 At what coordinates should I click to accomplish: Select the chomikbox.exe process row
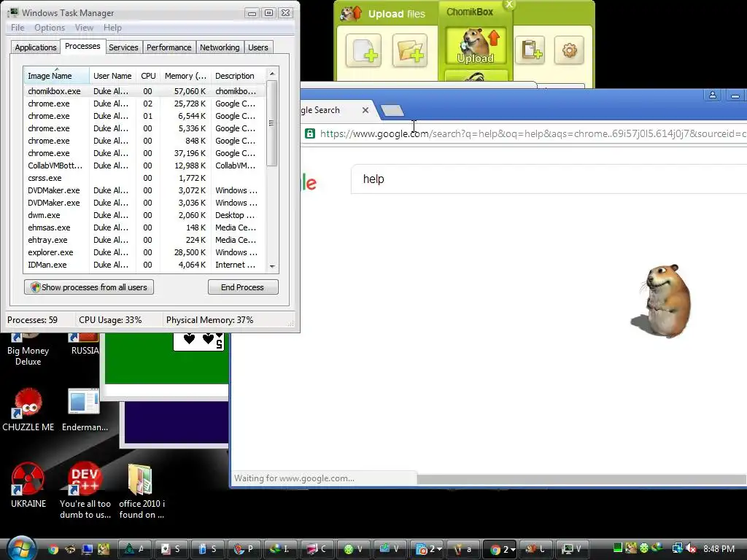pyautogui.click(x=145, y=91)
